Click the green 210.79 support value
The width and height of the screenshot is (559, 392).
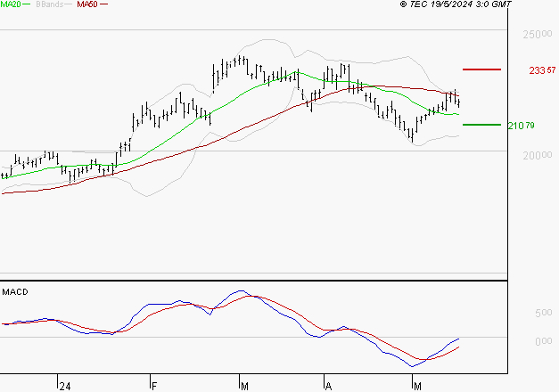click(521, 126)
